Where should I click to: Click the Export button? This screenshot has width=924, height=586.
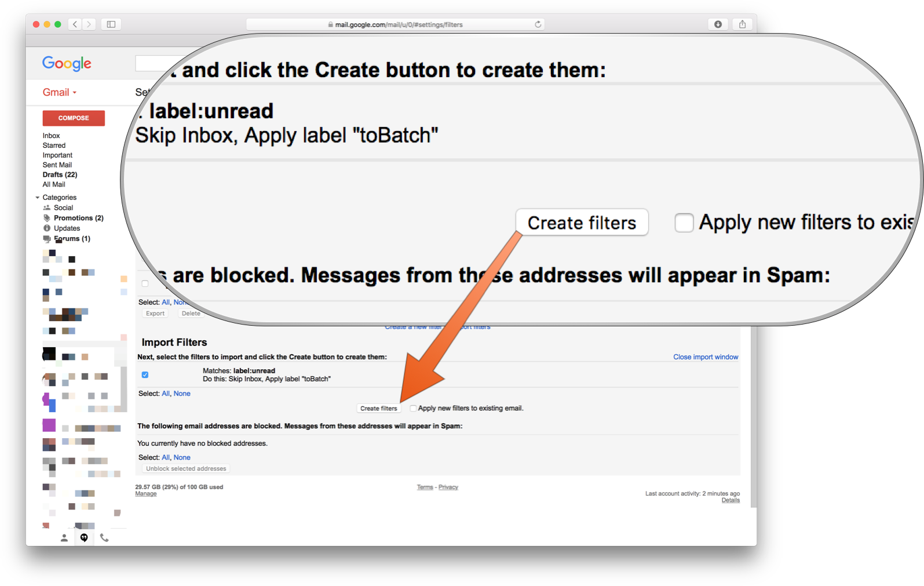click(x=155, y=314)
